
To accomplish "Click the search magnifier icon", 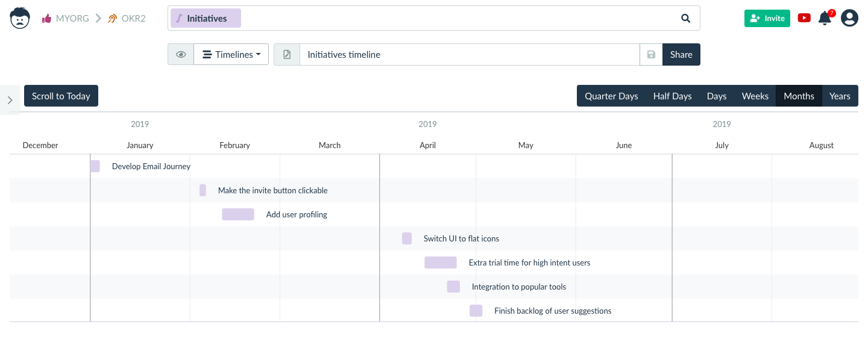I will pos(685,18).
